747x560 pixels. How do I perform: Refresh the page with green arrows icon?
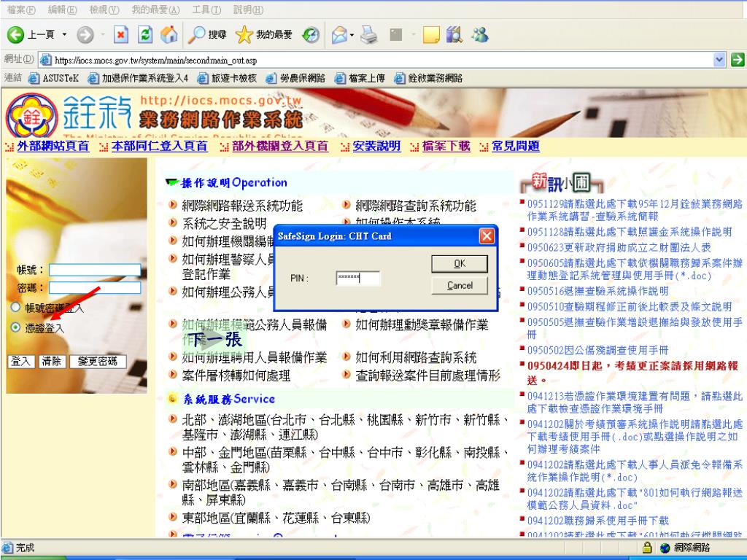[x=145, y=34]
